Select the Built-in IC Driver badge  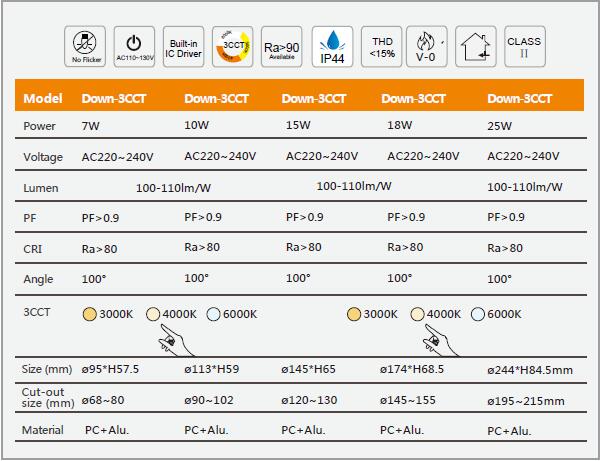click(183, 47)
